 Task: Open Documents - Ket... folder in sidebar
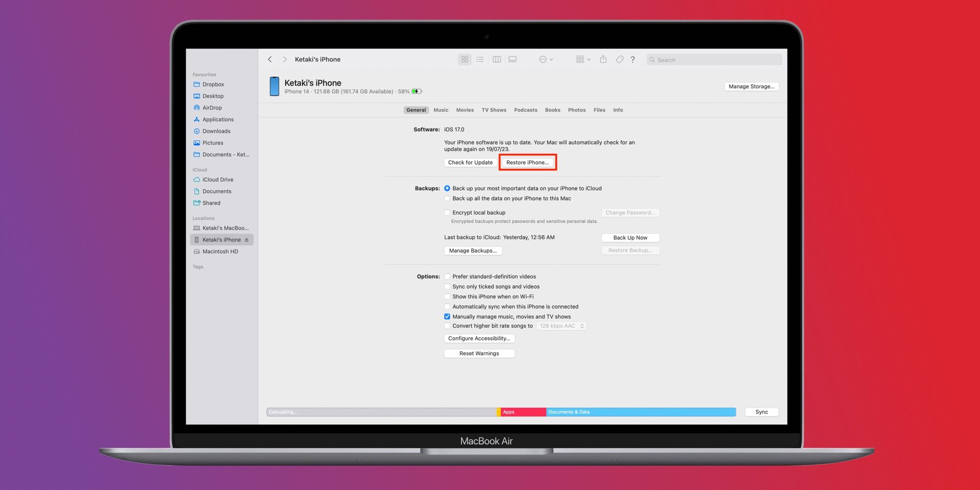(221, 154)
